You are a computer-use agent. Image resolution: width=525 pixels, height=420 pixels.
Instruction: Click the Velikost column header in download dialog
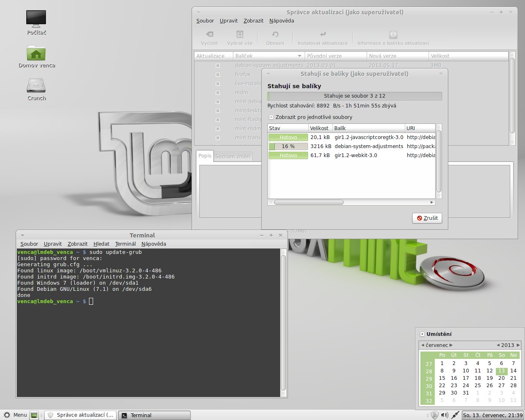320,128
